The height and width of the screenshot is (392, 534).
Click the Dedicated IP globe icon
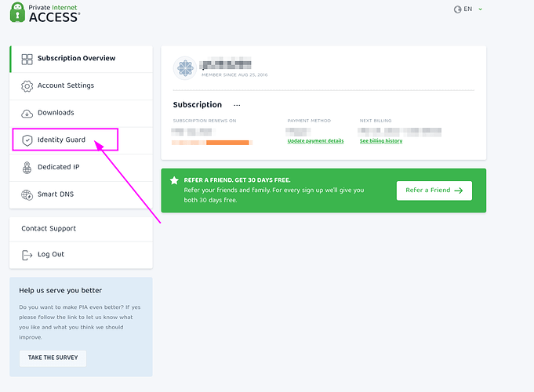click(x=27, y=168)
